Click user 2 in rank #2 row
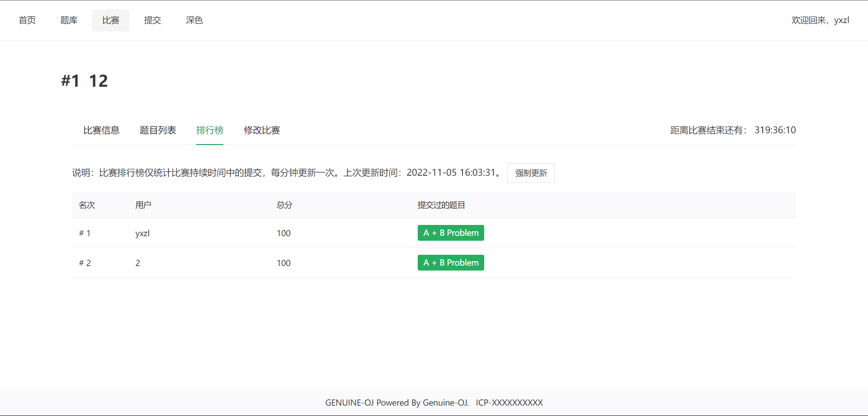Screen dimensions: 868x416 coord(138,263)
